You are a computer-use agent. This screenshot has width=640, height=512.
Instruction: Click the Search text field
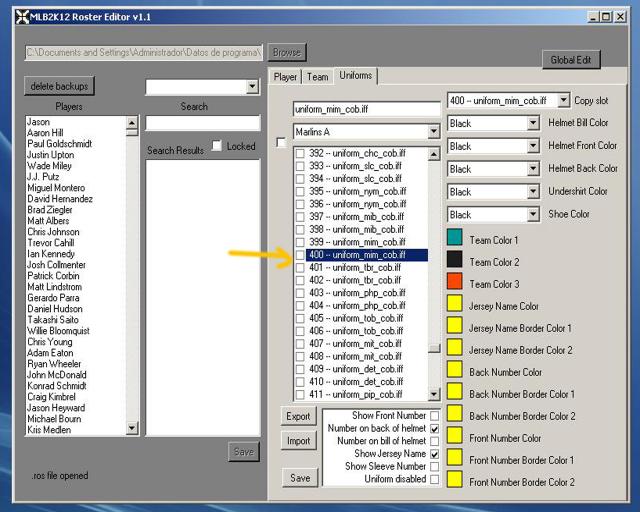(203, 123)
